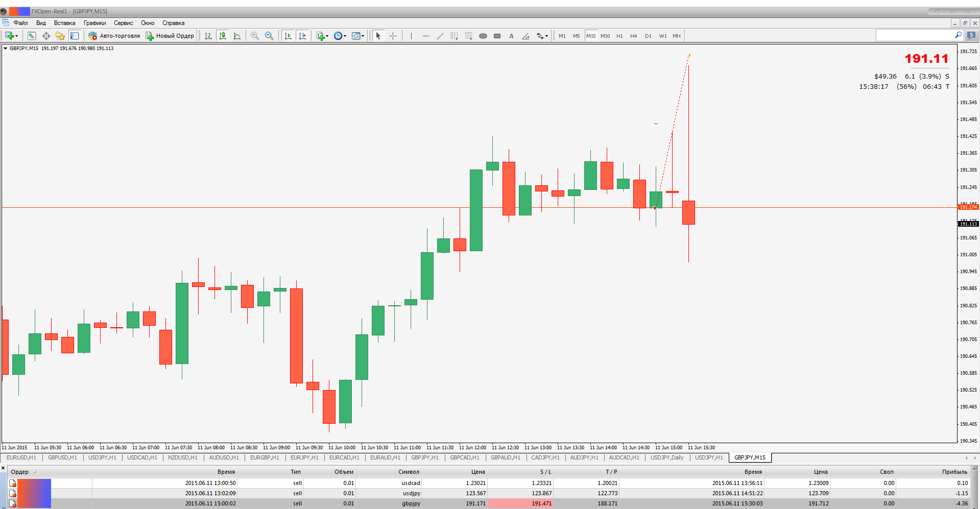This screenshot has height=509, width=980.
Task: Switch chart to bar chart mode
Action: click(x=208, y=36)
